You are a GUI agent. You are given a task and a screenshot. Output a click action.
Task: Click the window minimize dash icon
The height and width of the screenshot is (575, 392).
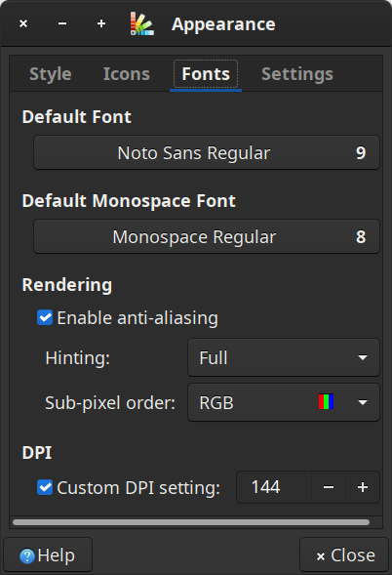click(62, 23)
